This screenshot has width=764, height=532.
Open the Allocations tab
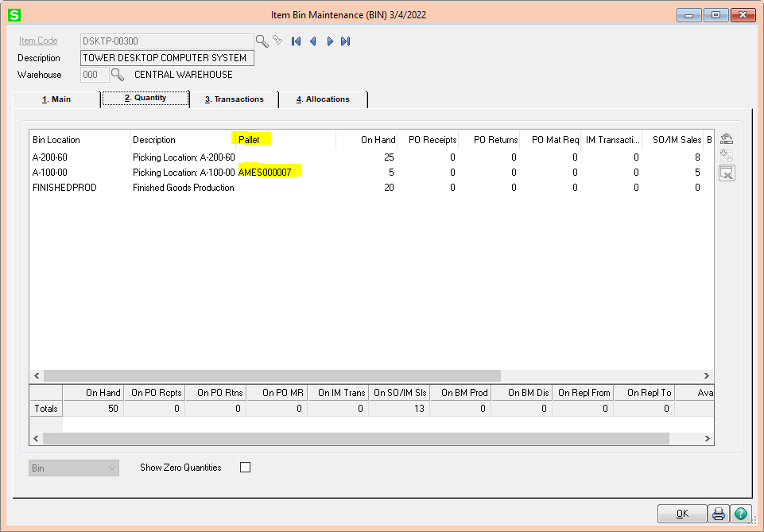tap(323, 99)
